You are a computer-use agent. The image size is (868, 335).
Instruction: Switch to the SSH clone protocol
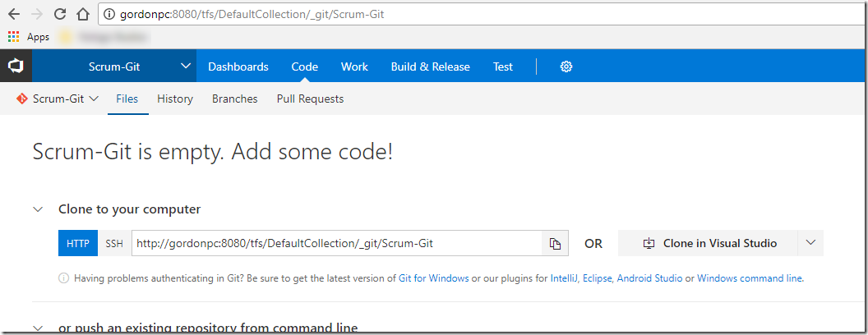[114, 243]
